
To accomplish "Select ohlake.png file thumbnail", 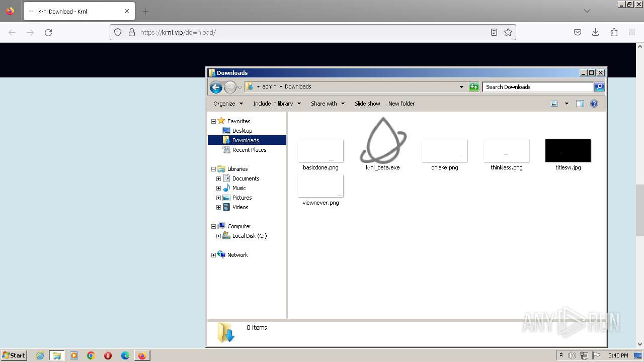I will [x=444, y=151].
